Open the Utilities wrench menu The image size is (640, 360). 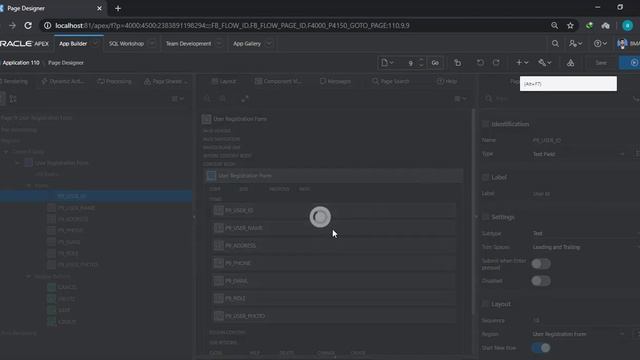pos(544,63)
